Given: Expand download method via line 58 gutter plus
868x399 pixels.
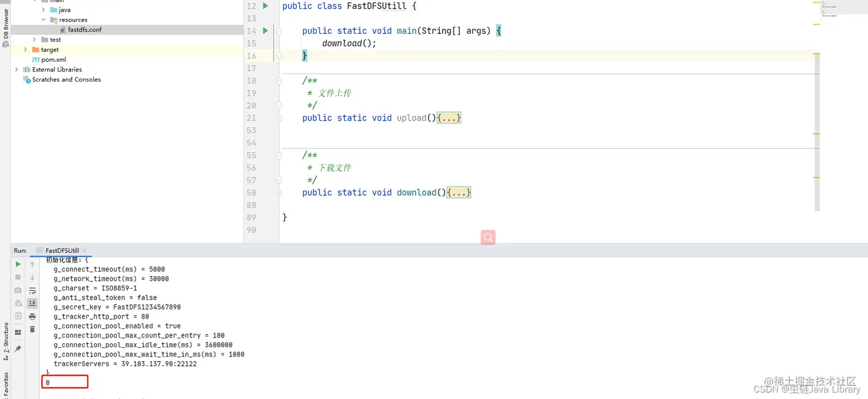Looking at the screenshot, I should point(279,193).
